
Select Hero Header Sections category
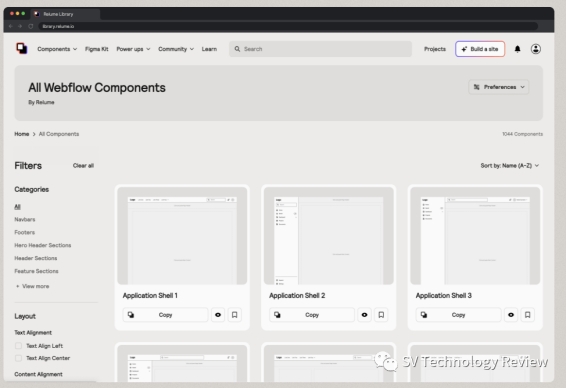click(43, 245)
